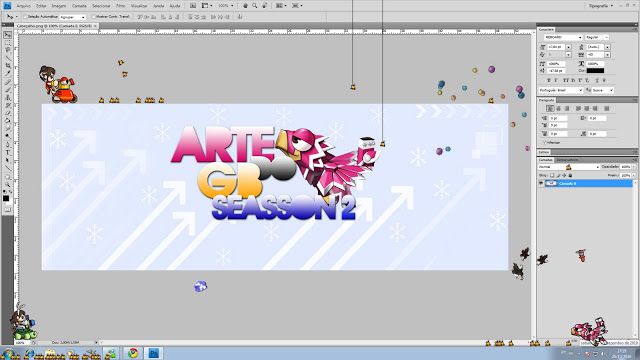Select the Hand tool in the options bar
The image size is (640, 360).
click(245, 6)
